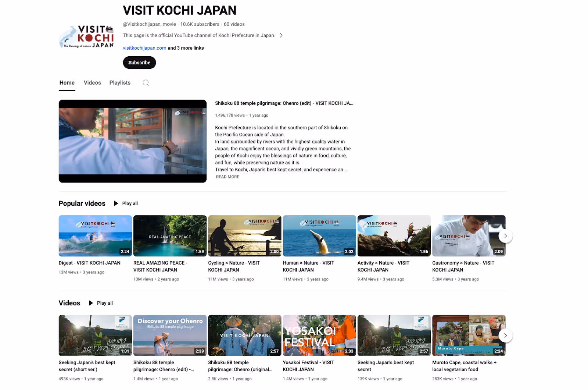Click title 'Seeking Japan's best kept secret (short ver.)'
The width and height of the screenshot is (588, 390).
tap(87, 366)
